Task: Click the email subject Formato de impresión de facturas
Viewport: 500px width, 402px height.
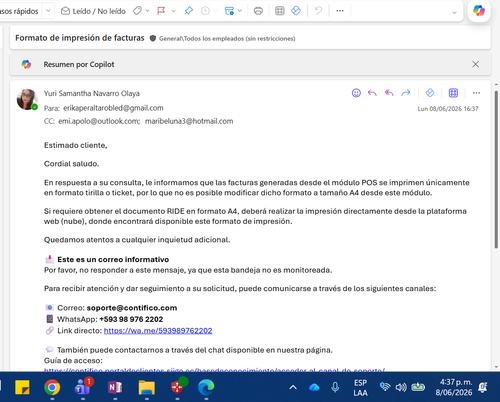Action: click(80, 38)
